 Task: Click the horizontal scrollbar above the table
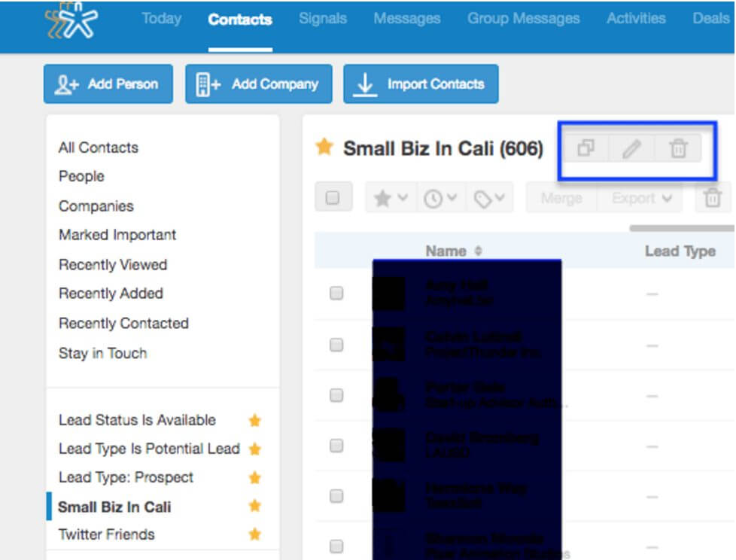(x=681, y=227)
